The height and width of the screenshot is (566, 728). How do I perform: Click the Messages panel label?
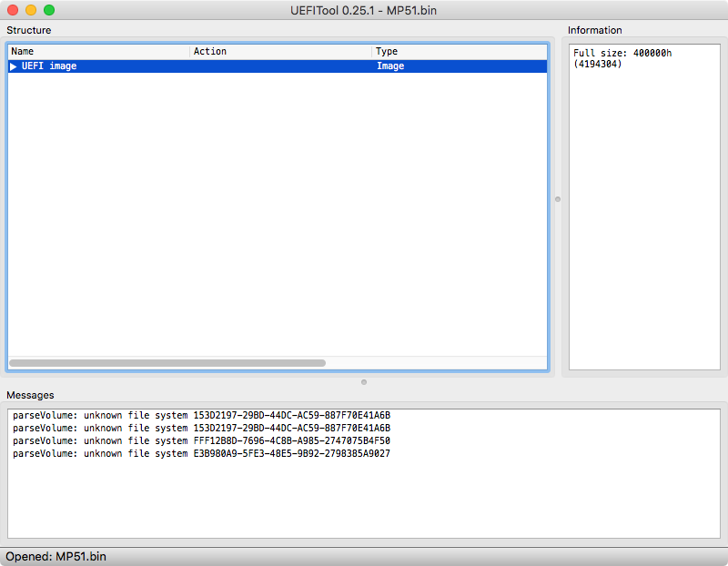point(30,395)
